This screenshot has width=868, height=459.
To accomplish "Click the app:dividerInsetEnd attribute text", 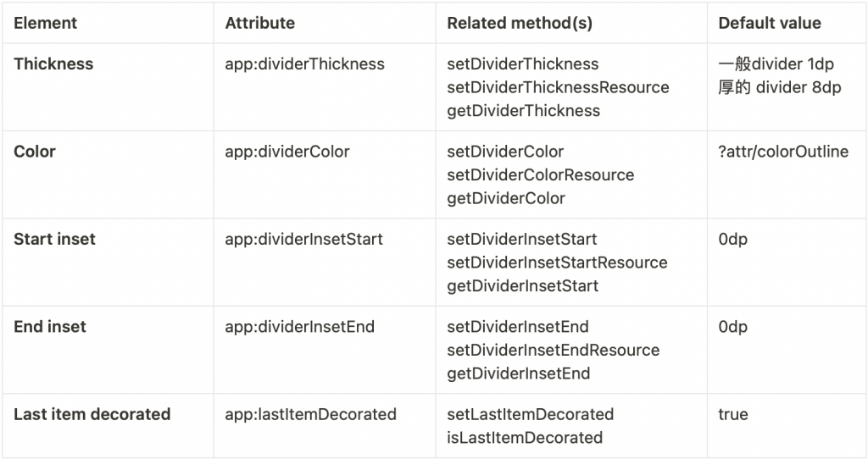I will pyautogui.click(x=299, y=327).
